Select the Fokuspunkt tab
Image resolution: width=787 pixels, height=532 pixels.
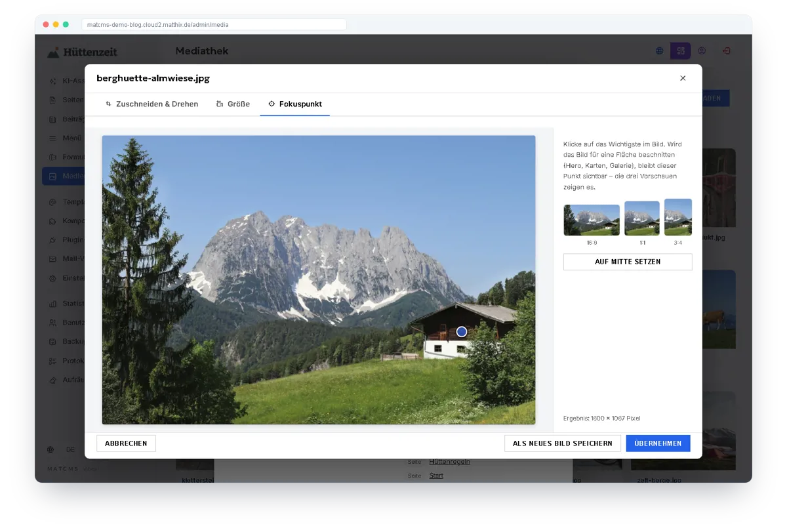pyautogui.click(x=295, y=104)
